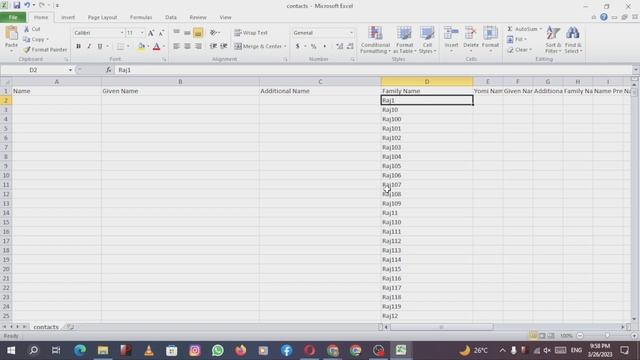Image resolution: width=640 pixels, height=360 pixels.
Task: Click the insert function fx icon
Action: pos(109,70)
